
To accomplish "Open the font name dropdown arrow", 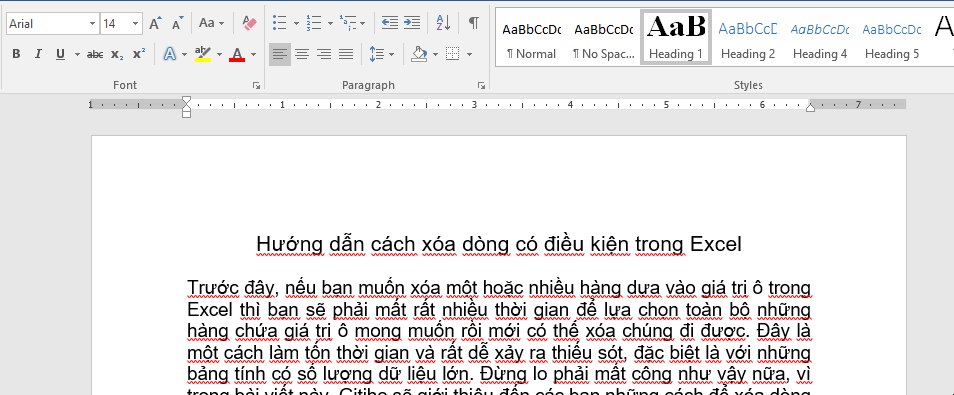I will [92, 24].
